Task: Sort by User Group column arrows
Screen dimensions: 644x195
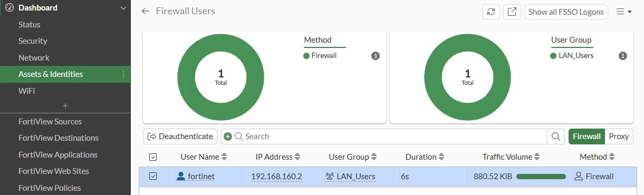Action: coord(374,157)
